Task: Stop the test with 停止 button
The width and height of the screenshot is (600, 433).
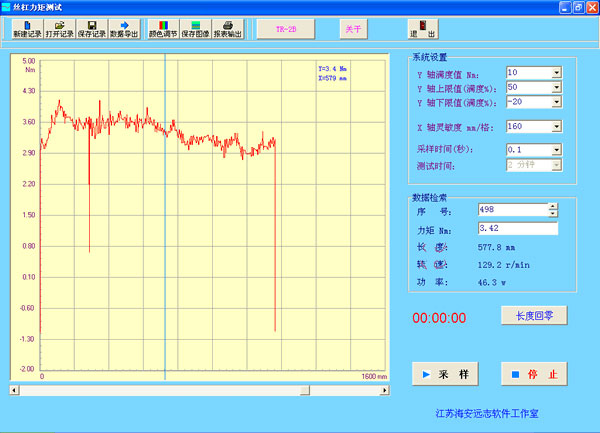Action: coord(535,374)
